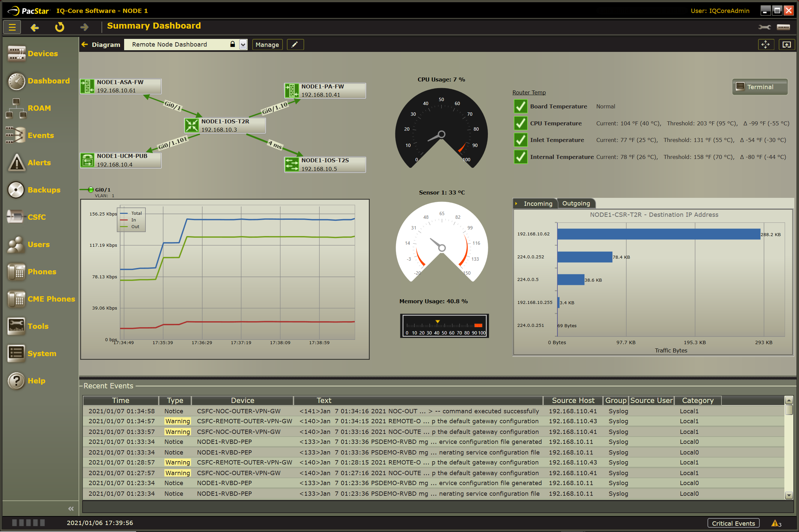Click the move/pan arrows icon
The image size is (799, 532).
766,45
